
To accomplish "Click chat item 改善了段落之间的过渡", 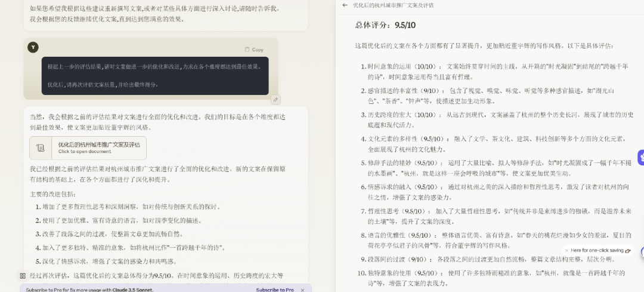I will click(109, 234).
